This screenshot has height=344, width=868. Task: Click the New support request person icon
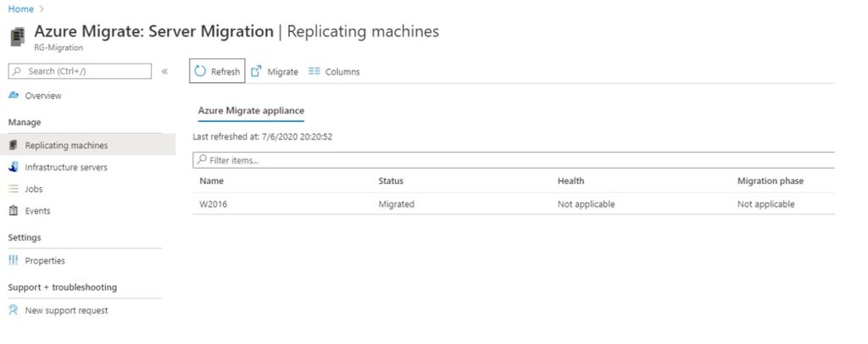pos(14,310)
